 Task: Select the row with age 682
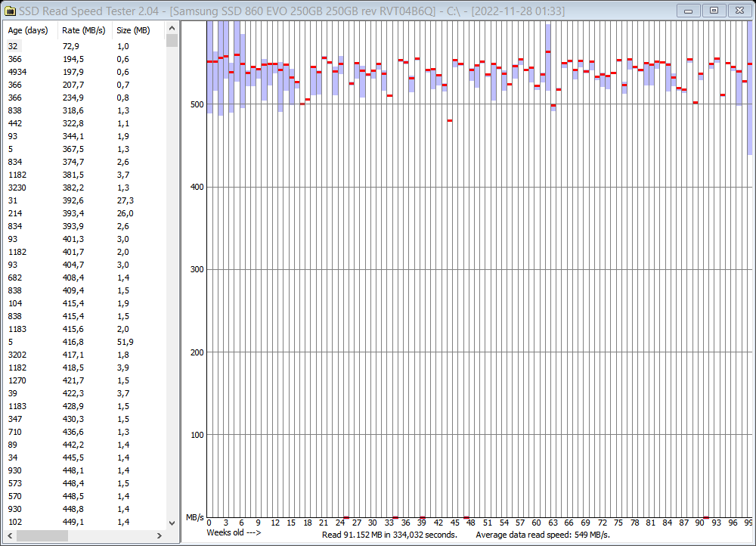pyautogui.click(x=85, y=278)
